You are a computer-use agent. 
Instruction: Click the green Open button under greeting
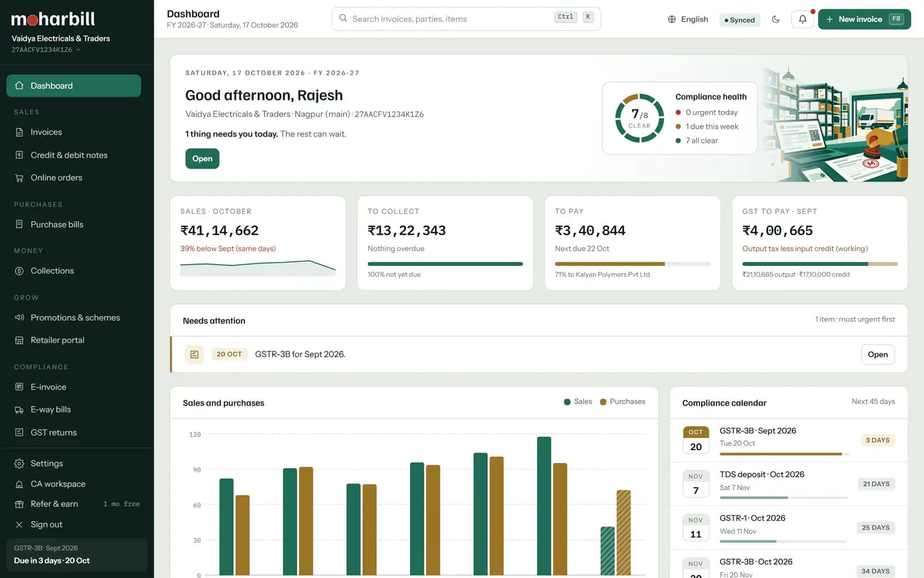202,158
